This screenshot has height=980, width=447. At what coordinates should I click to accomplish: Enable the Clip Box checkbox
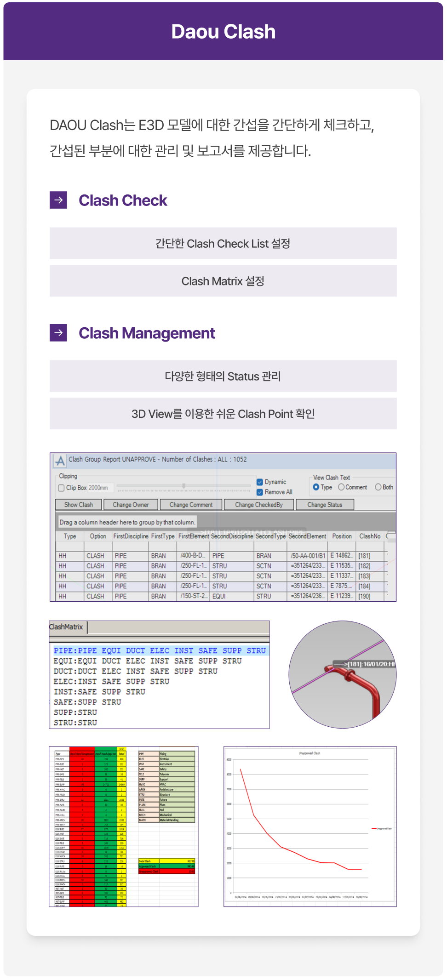click(61, 488)
